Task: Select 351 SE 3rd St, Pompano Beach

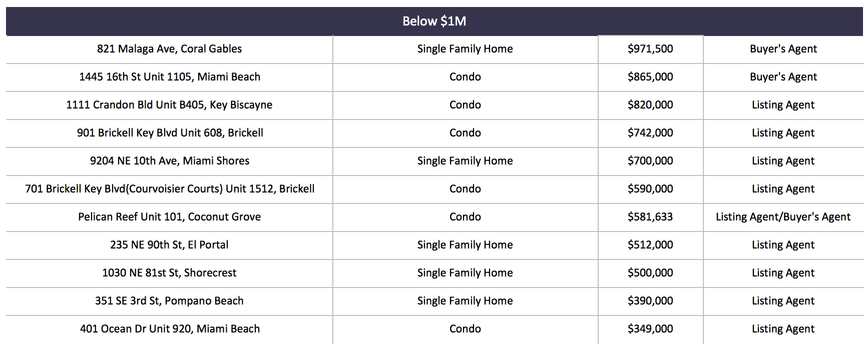Action: tap(169, 301)
